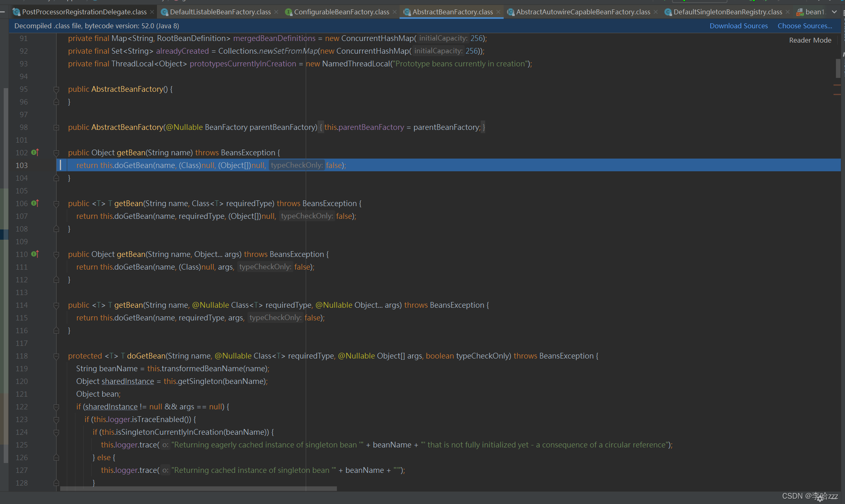Click the Choose Sources... link
Viewport: 845px width, 504px height.
click(804, 26)
